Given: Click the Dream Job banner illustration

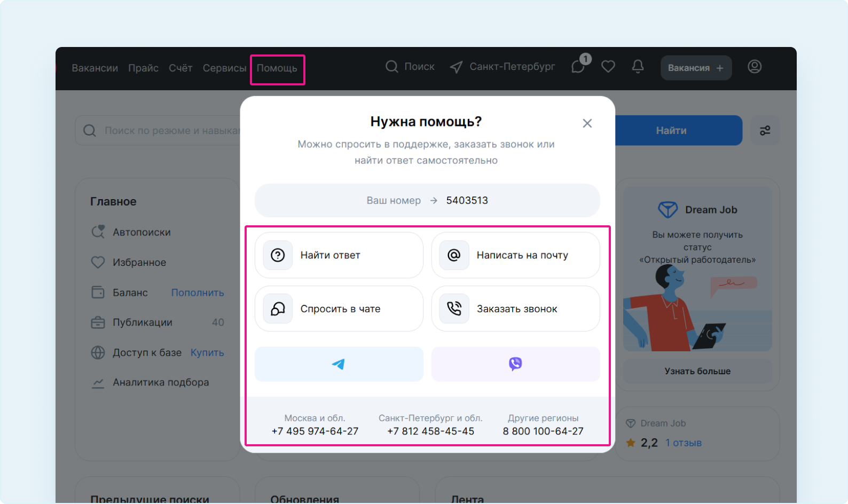Looking at the screenshot, I should [x=697, y=308].
